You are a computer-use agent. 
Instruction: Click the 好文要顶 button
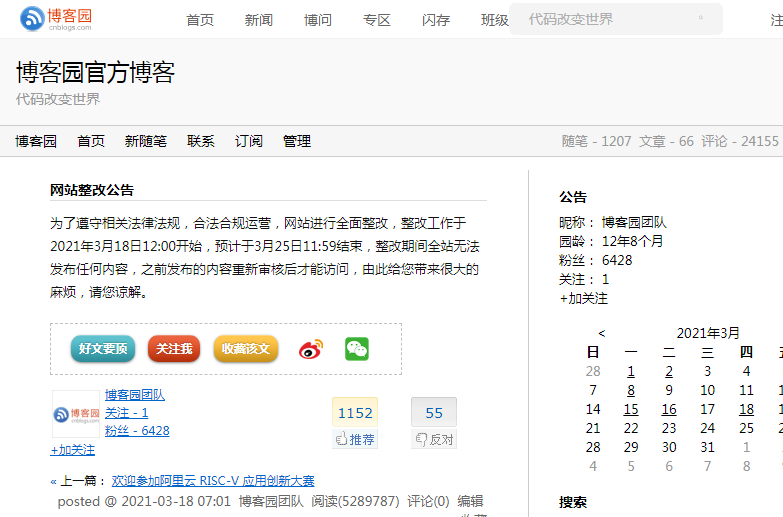[103, 349]
